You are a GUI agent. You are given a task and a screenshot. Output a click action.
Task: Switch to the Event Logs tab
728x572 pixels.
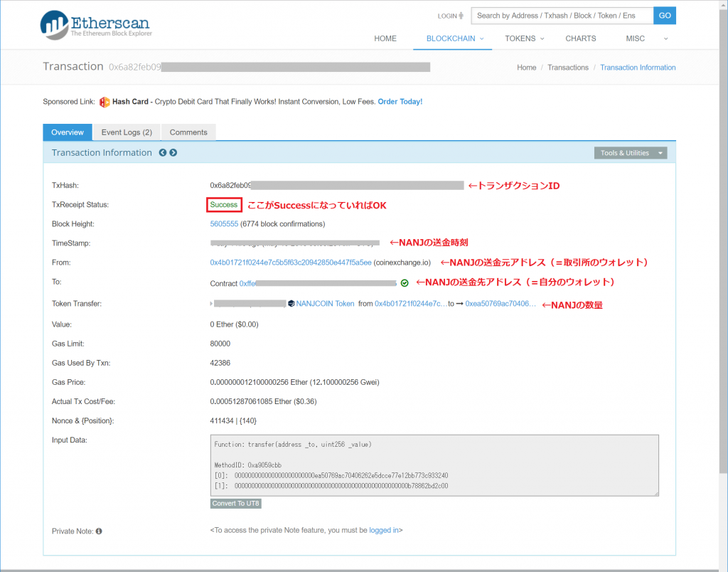click(126, 132)
